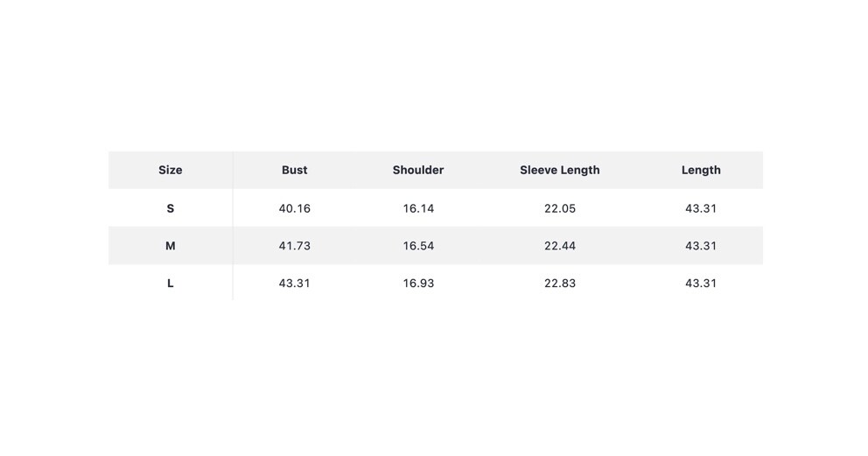Click bust value 43.31 for size L
The image size is (868, 456).
coord(295,284)
